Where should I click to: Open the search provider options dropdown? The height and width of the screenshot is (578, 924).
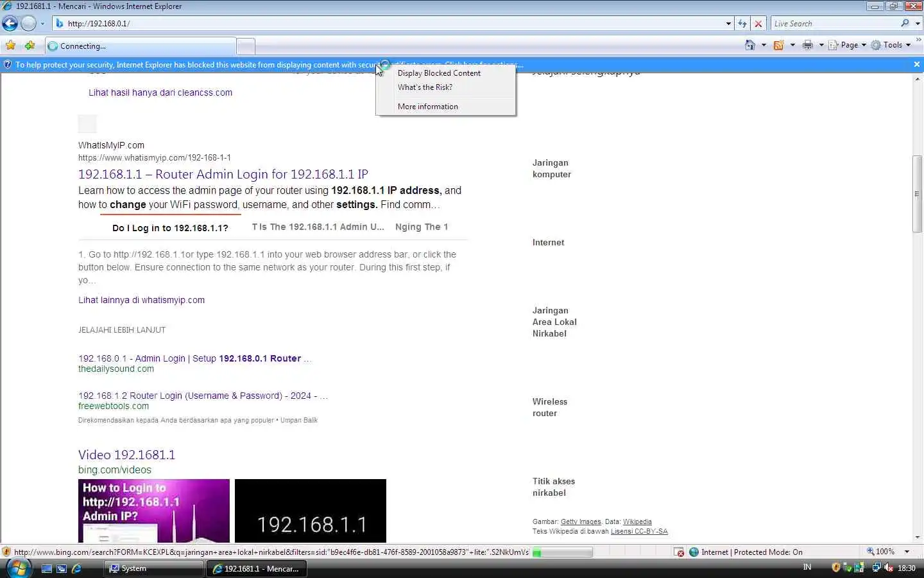[x=918, y=24]
